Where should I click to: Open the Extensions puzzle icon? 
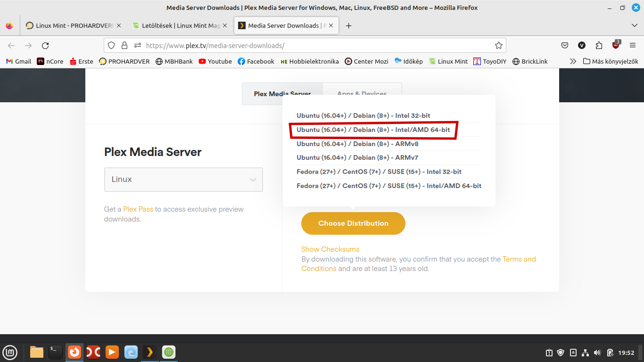pos(599,46)
